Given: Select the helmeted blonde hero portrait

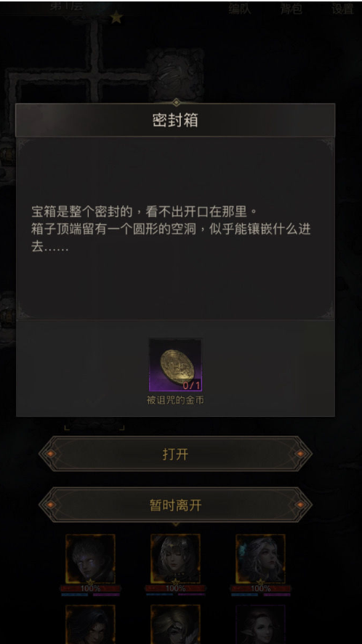Looking at the screenshot, I should 176,558.
